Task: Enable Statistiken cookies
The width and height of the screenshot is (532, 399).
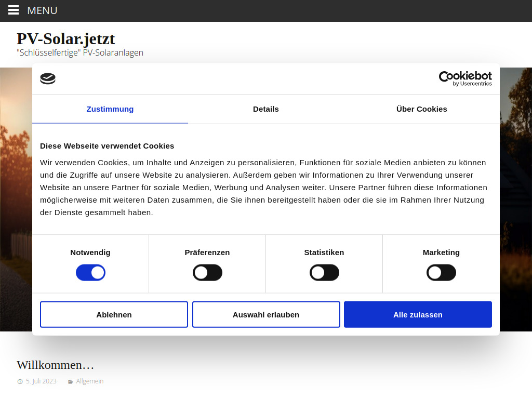Action: [324, 272]
